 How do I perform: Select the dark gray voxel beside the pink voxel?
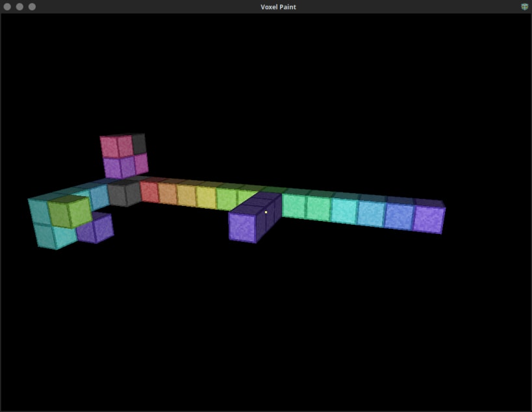click(x=139, y=144)
